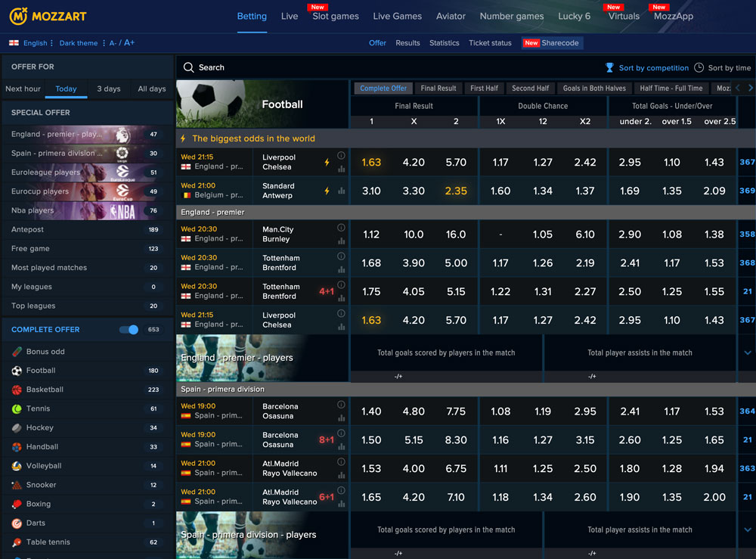This screenshot has height=559, width=756.
Task: Click the Mozzart logo
Action: tap(48, 16)
